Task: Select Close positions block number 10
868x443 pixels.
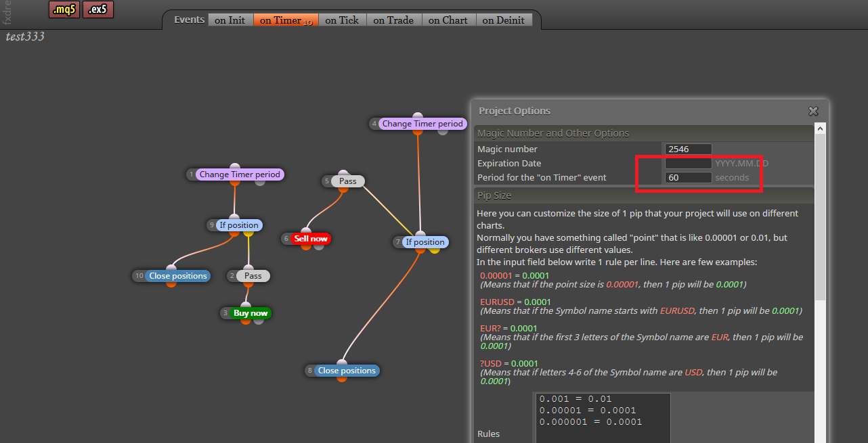Action: pyautogui.click(x=178, y=276)
